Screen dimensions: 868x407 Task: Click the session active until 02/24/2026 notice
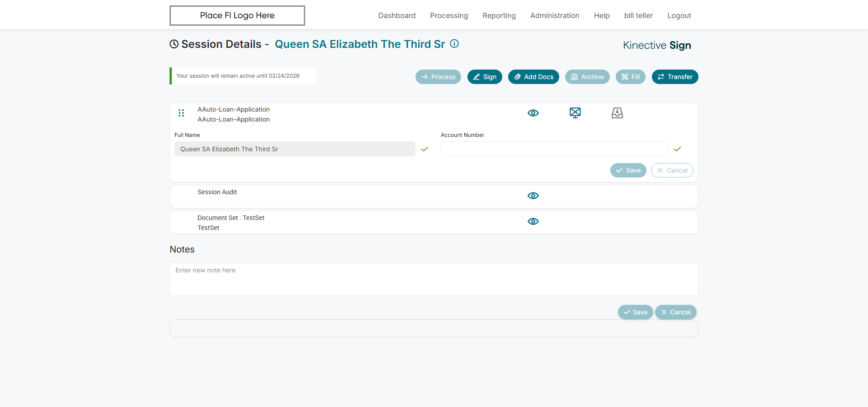(243, 76)
